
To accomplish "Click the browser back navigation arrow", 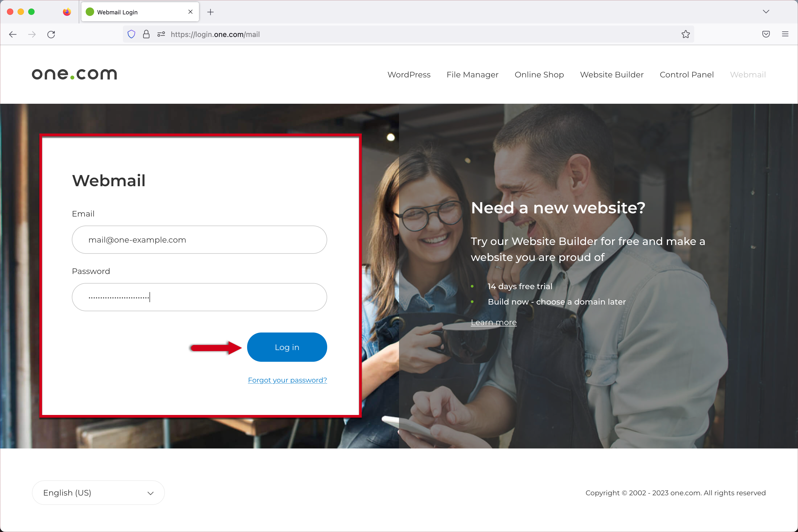I will coord(13,34).
